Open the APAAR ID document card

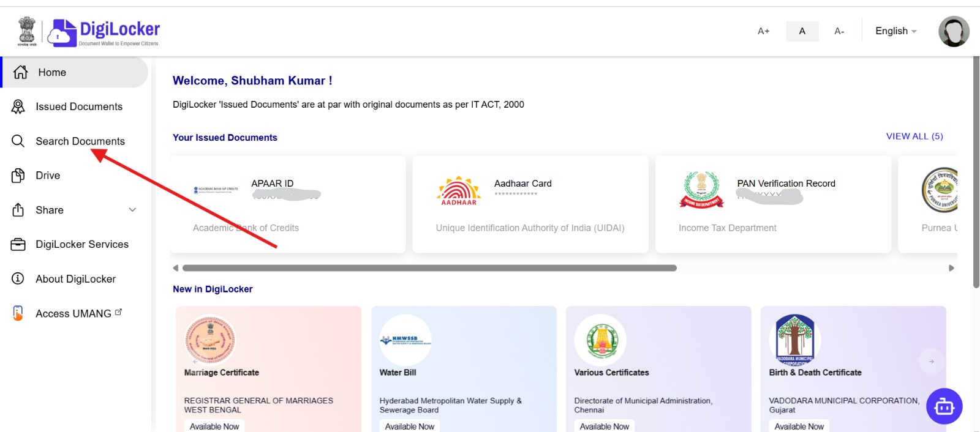click(x=288, y=204)
